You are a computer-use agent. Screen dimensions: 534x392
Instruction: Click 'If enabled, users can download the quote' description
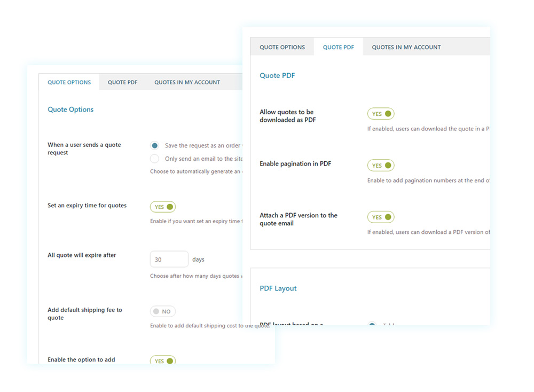429,129
